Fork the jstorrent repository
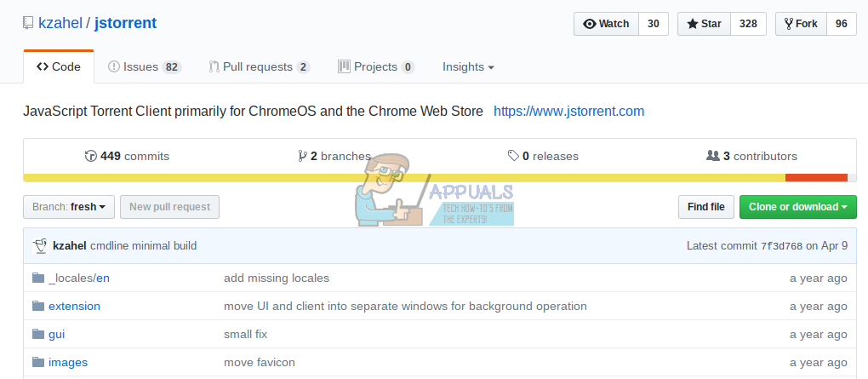 tap(800, 24)
